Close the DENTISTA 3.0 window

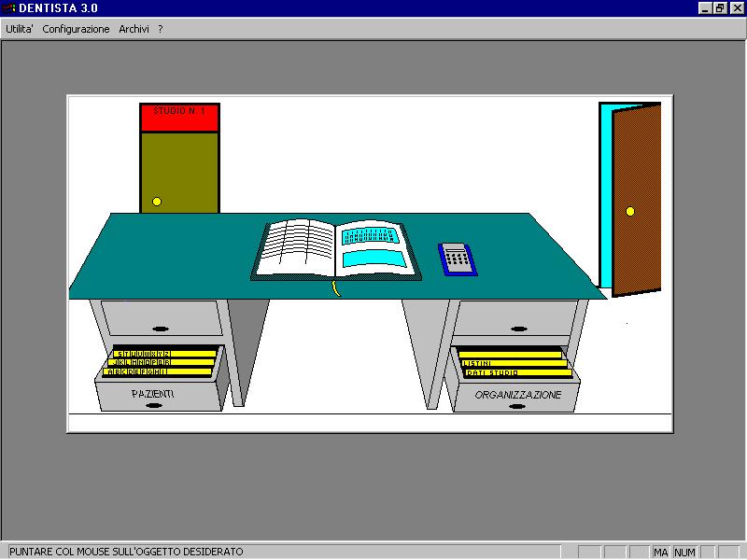(737, 8)
